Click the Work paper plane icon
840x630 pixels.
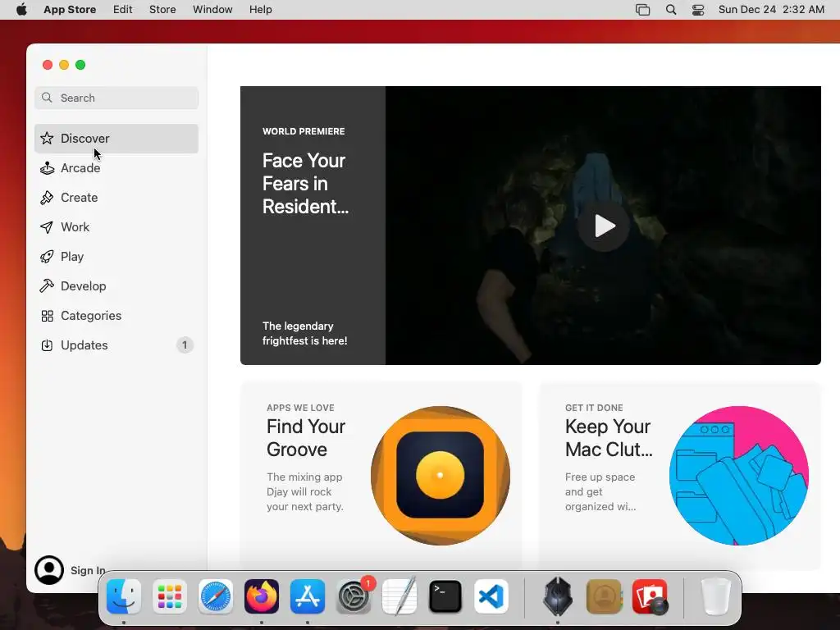[47, 227]
